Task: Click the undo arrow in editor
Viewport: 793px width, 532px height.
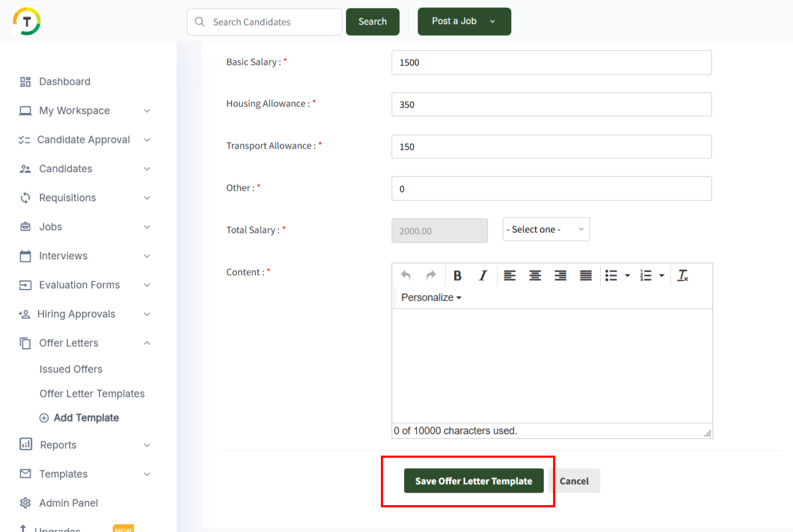Action: pos(406,276)
